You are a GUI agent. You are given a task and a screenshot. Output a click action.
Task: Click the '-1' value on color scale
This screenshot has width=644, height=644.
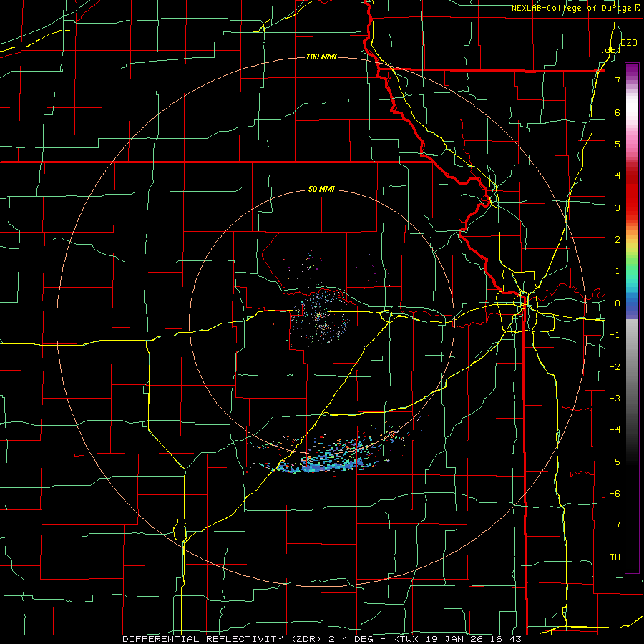coord(615,335)
